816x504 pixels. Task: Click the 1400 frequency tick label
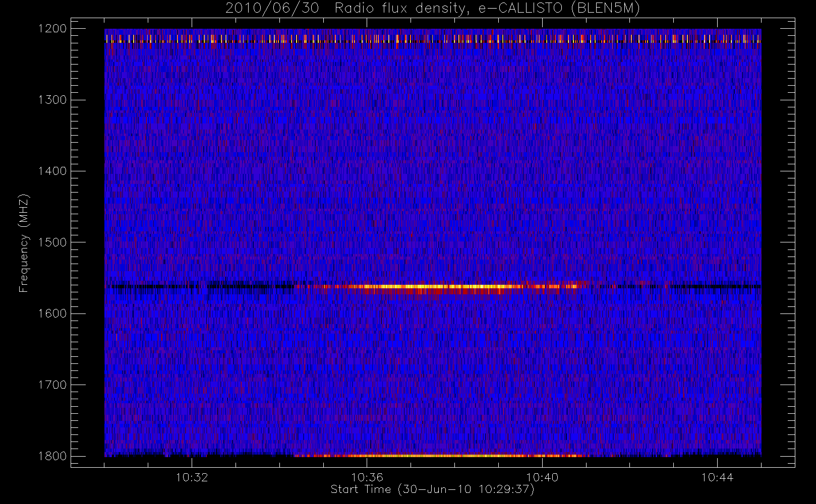(52, 171)
